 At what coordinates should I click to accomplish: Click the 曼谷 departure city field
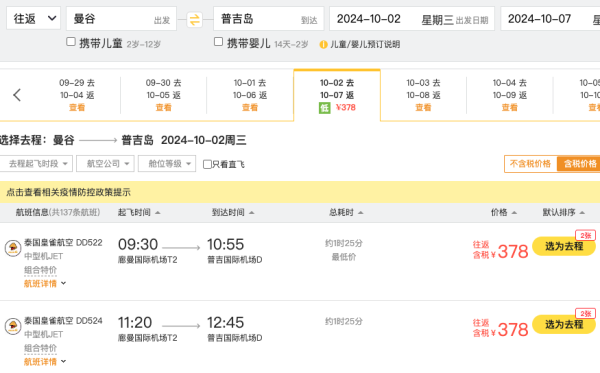pyautogui.click(x=121, y=18)
